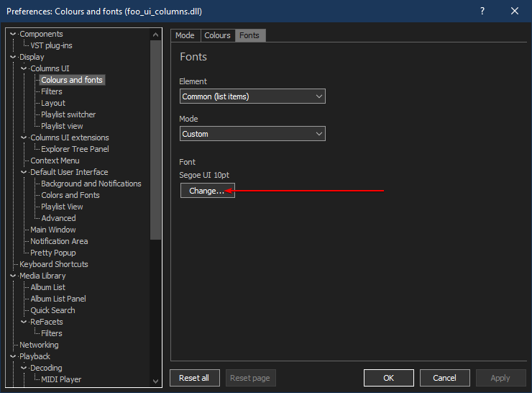Collapse the Columns UI tree node
Image resolution: width=532 pixels, height=393 pixels.
tap(24, 68)
